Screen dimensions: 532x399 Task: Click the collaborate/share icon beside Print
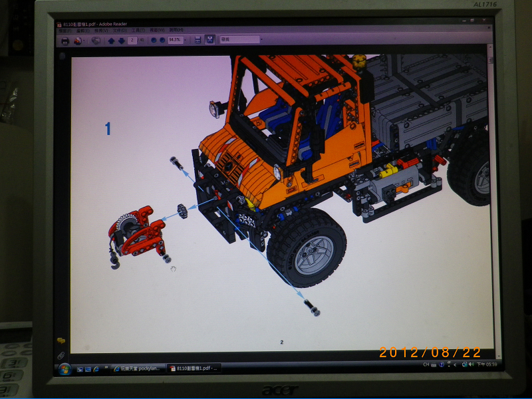(78, 41)
